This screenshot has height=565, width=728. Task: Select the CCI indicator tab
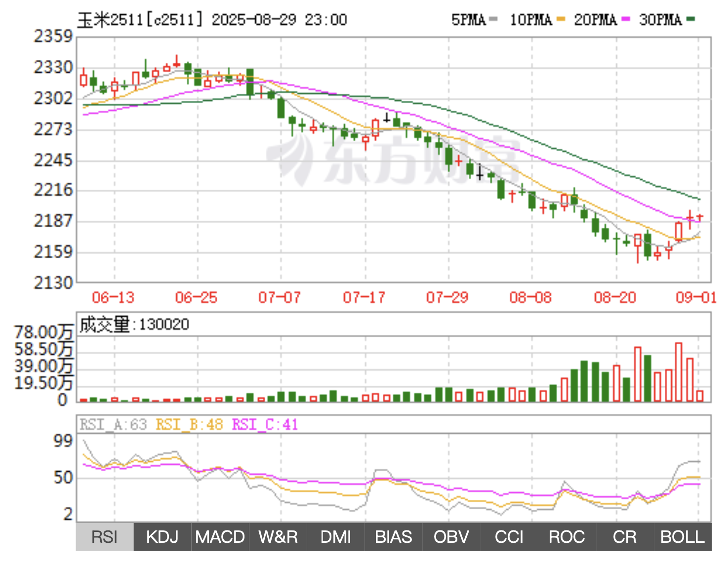coord(509,537)
